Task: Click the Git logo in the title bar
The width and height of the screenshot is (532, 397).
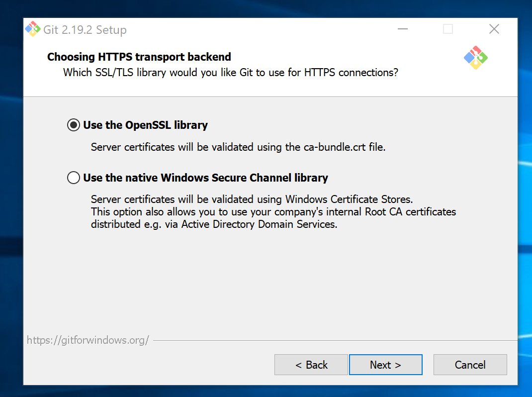Action: pos(33,29)
